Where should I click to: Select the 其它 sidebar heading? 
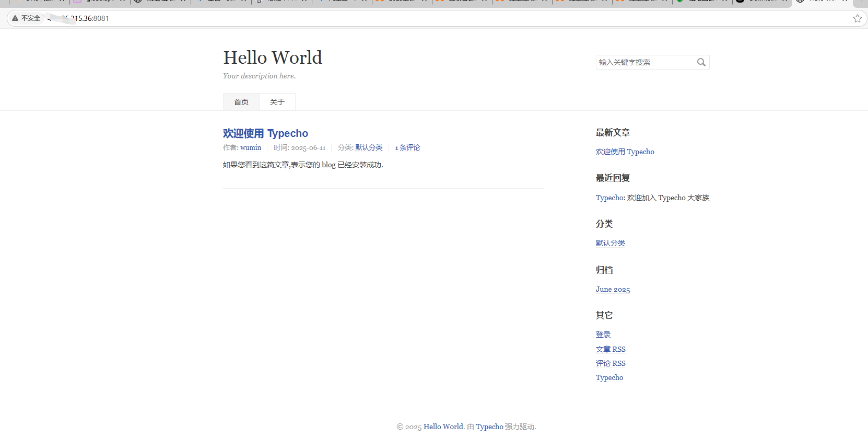tap(604, 315)
